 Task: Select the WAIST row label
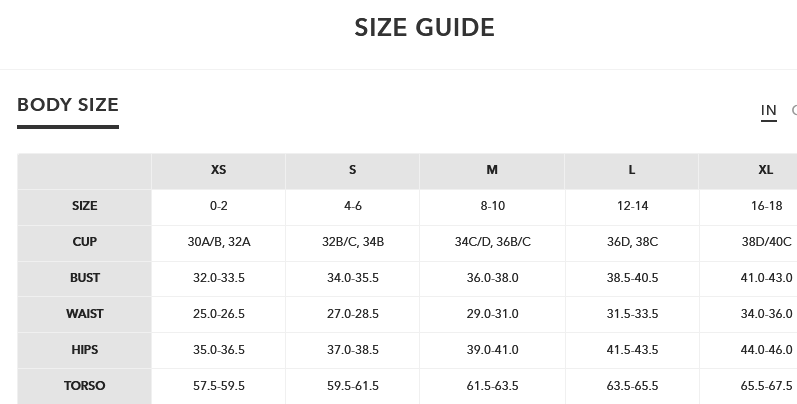[x=85, y=314]
